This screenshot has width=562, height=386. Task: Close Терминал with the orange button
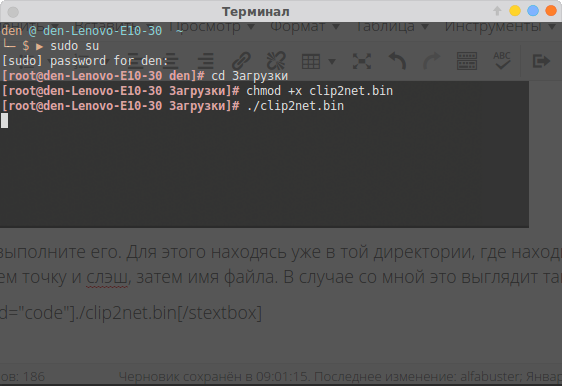[551, 11]
